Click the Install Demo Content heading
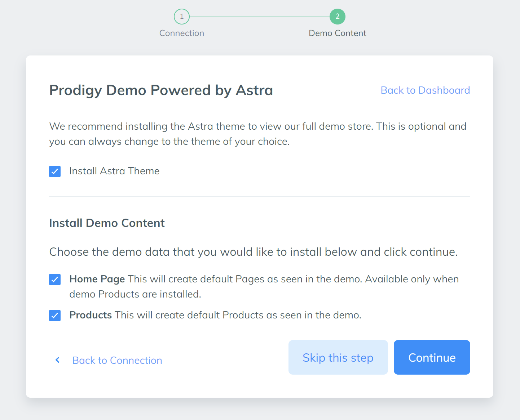This screenshot has width=520, height=420. [107, 223]
